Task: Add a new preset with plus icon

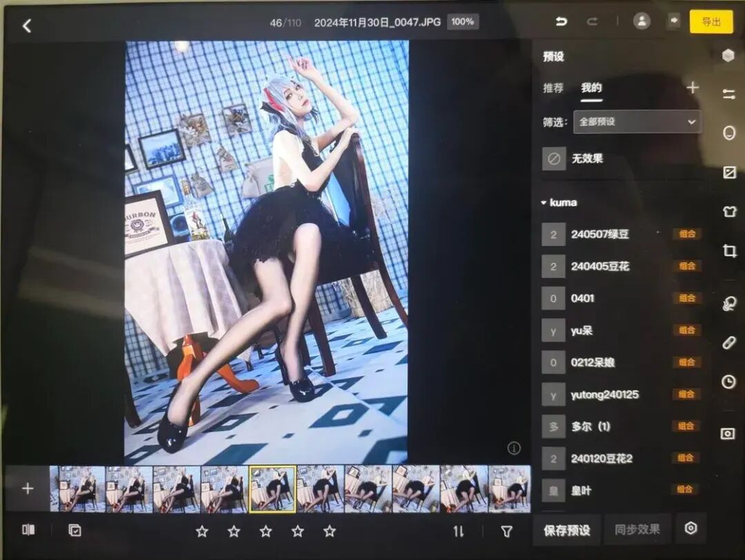Action: pyautogui.click(x=693, y=88)
